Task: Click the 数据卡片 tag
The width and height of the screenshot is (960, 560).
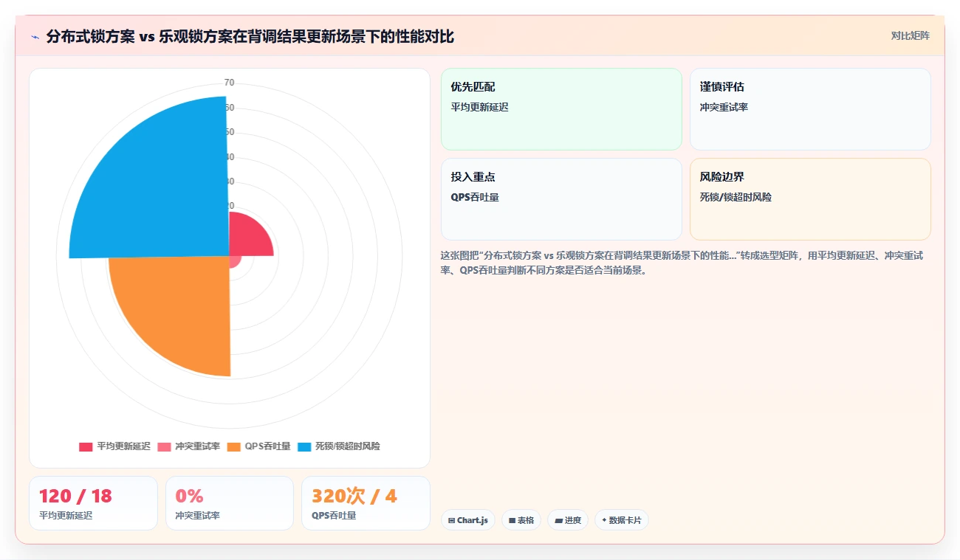Action: click(x=622, y=520)
